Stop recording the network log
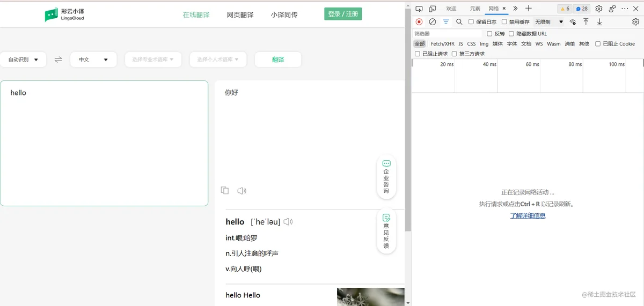 tap(419, 22)
